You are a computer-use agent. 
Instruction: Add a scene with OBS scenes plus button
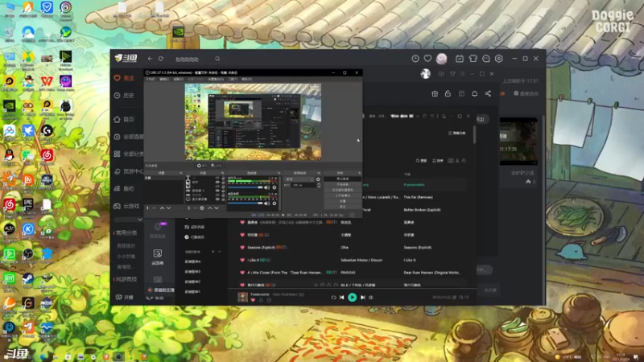point(147,208)
